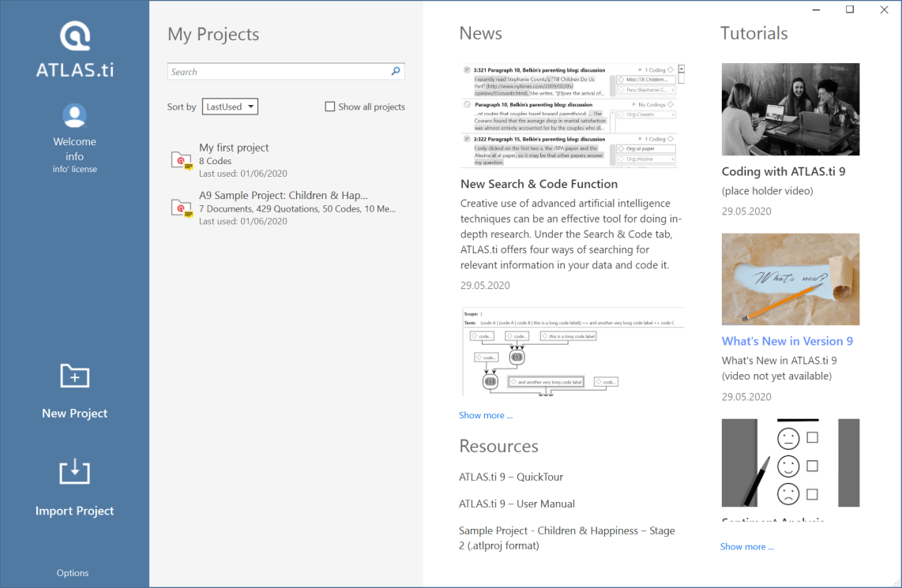
Task: Open the A9 Sample Project folder icon
Action: coord(181,208)
